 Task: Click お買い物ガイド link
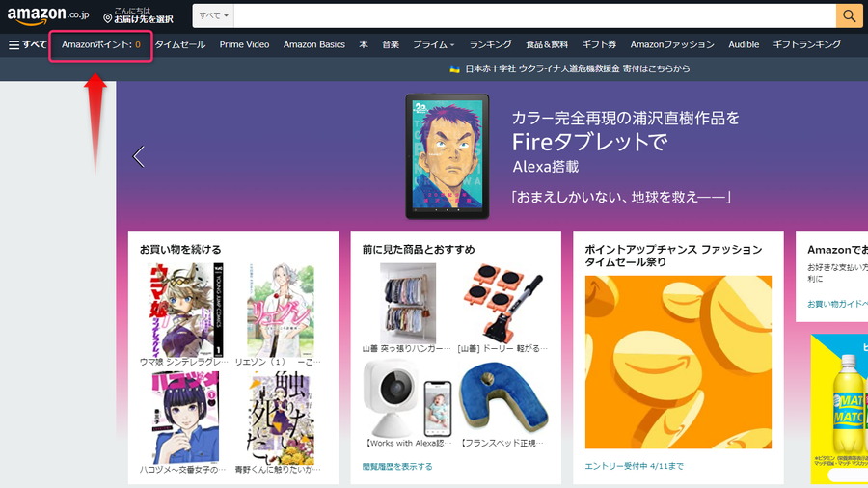[837, 304]
